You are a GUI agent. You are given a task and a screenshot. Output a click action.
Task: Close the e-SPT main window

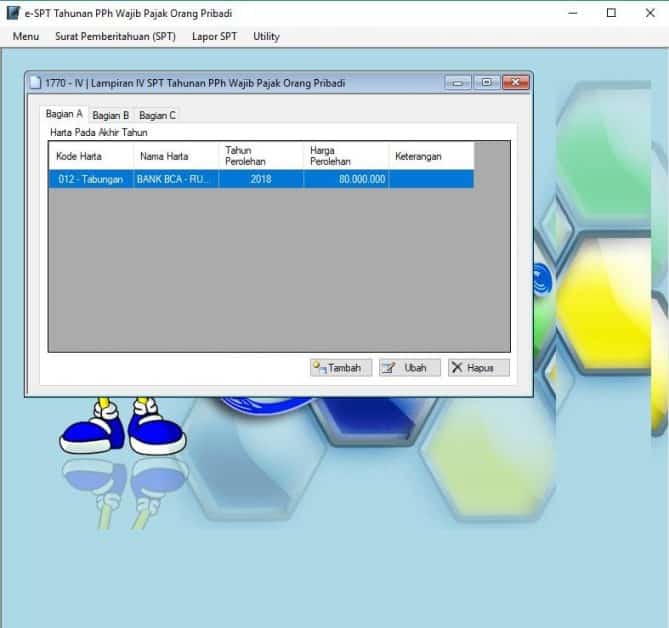(650, 13)
